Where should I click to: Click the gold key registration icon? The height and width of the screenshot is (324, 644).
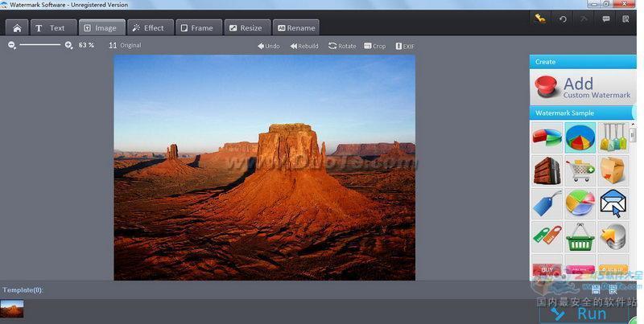[x=540, y=18]
